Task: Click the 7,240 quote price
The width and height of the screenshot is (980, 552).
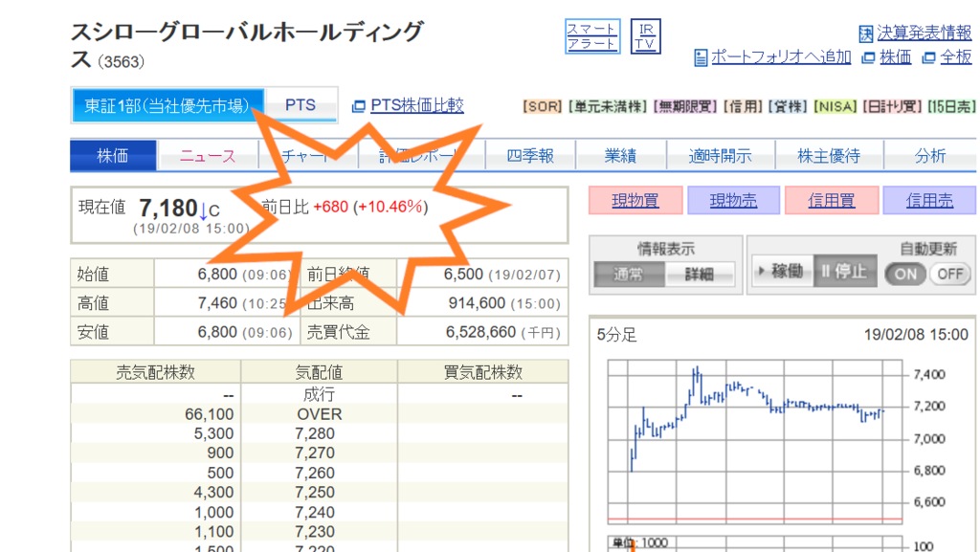Action: 315,512
